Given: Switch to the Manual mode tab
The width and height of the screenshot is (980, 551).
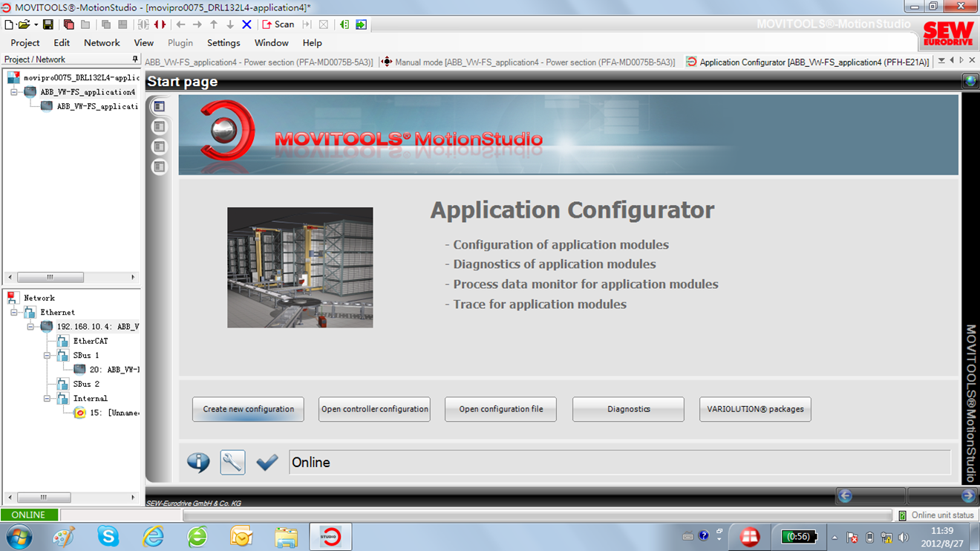Looking at the screenshot, I should click(x=529, y=62).
